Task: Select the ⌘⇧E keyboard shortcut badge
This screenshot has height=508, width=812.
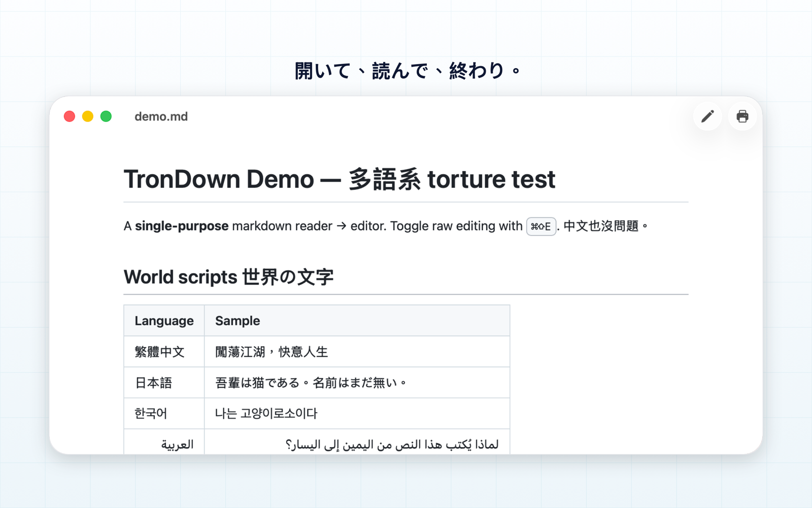Action: point(541,227)
